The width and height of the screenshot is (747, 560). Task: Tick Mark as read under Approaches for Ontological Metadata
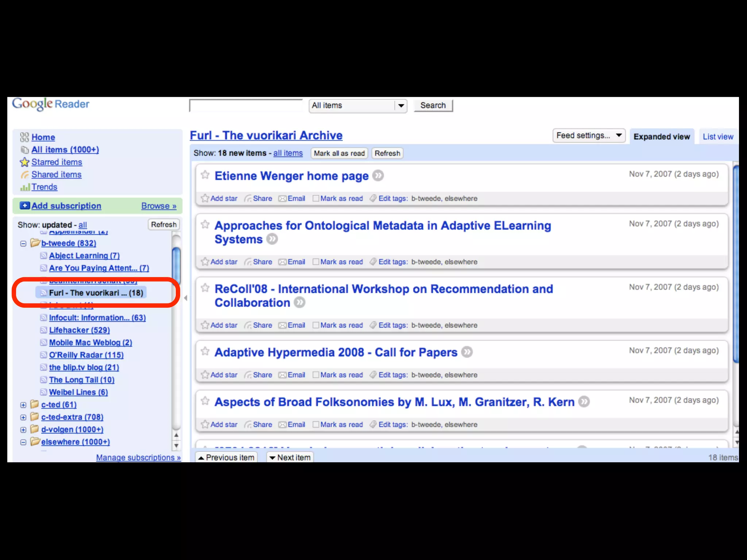[316, 262]
